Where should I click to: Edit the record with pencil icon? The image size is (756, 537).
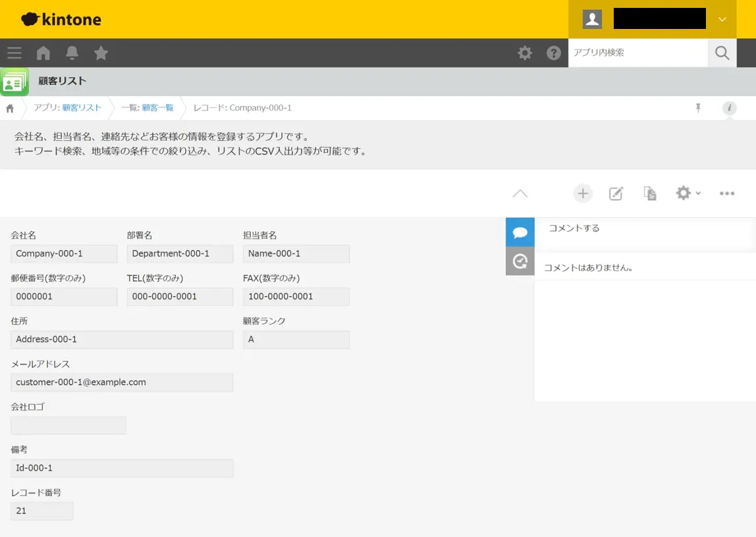point(616,193)
